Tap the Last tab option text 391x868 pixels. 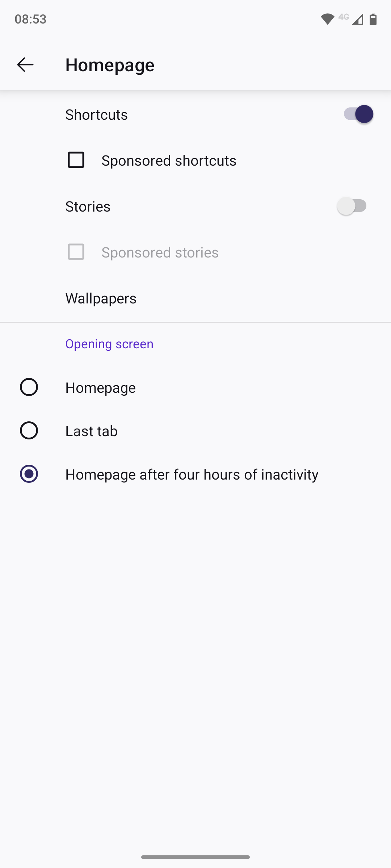(91, 431)
